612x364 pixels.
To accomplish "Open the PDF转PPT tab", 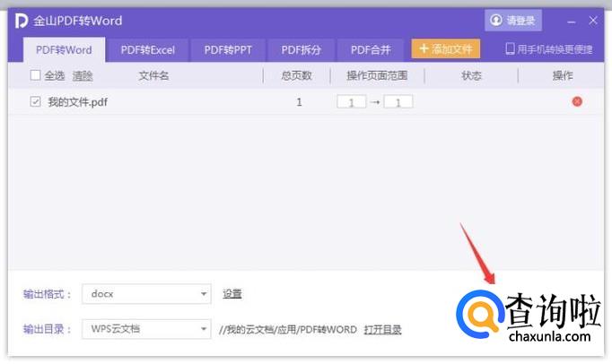I will point(228,50).
